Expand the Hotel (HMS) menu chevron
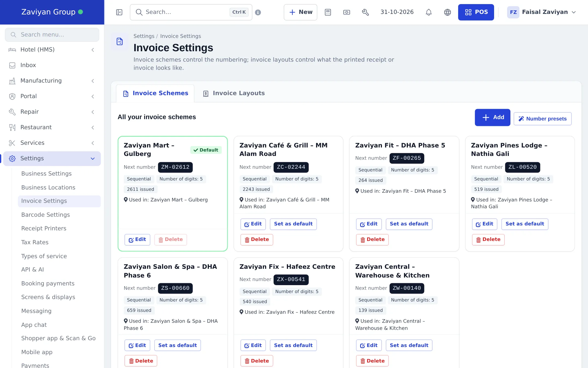The image size is (588, 368). click(93, 50)
